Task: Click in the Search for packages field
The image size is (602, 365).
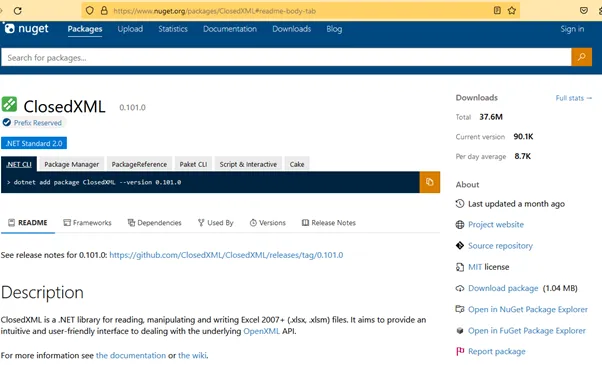Action: coord(286,58)
